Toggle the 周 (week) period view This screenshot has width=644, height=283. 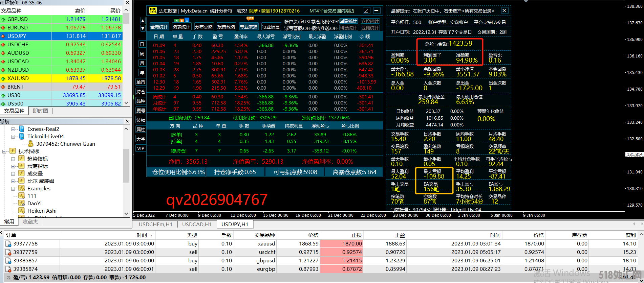(142, 54)
